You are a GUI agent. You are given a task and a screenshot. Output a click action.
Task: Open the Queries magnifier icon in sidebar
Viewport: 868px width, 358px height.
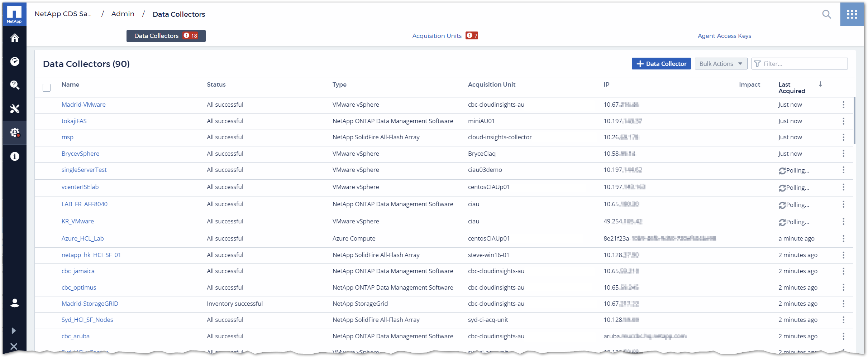14,85
